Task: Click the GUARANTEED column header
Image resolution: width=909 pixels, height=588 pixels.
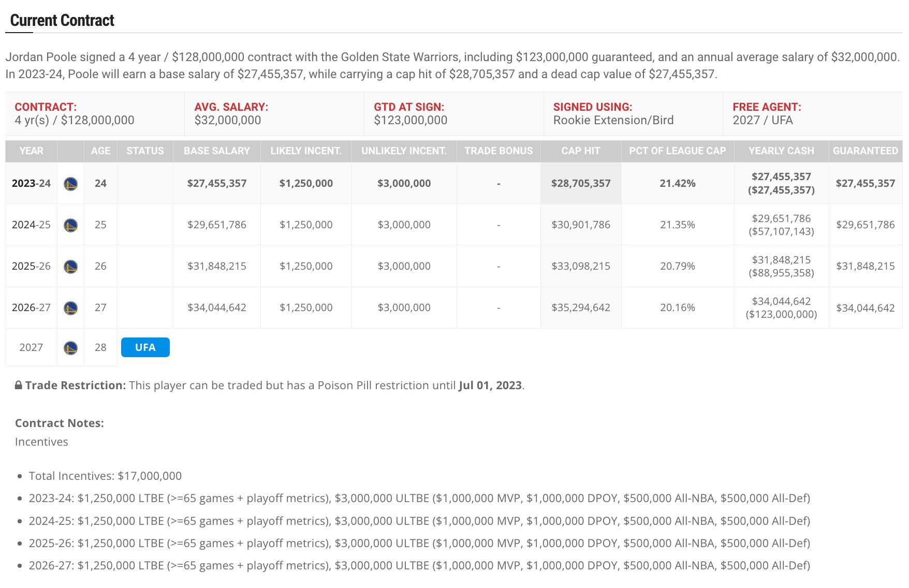Action: click(865, 151)
